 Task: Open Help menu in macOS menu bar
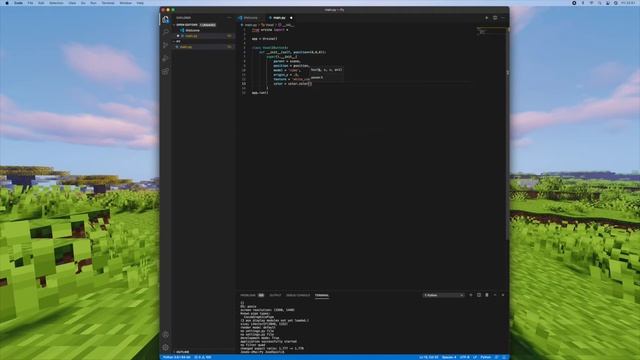(140, 3)
